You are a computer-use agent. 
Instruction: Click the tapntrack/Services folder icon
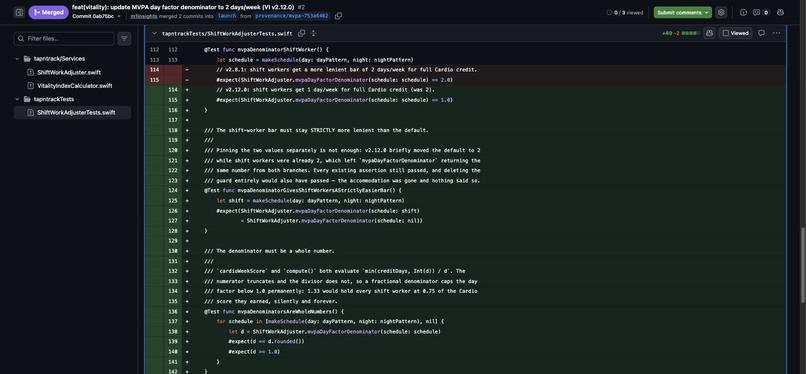[27, 59]
